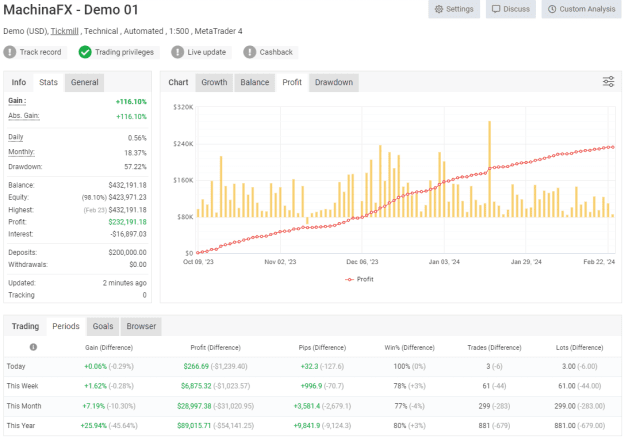Click Today's profit $266.69
Screen dimensions: 625x439
coord(196,366)
